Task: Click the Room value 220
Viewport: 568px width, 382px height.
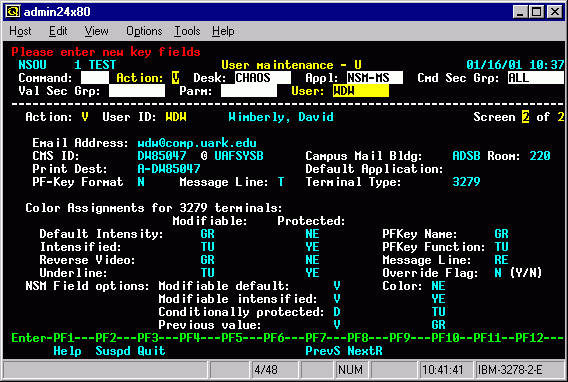Action: pyautogui.click(x=540, y=156)
